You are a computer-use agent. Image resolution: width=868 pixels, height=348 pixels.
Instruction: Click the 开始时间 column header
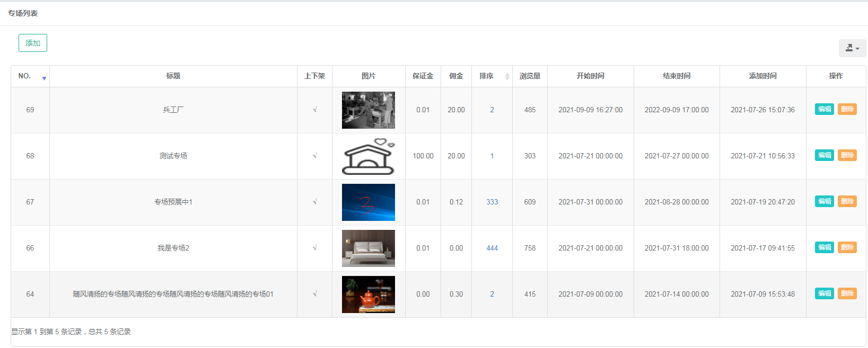click(x=591, y=76)
